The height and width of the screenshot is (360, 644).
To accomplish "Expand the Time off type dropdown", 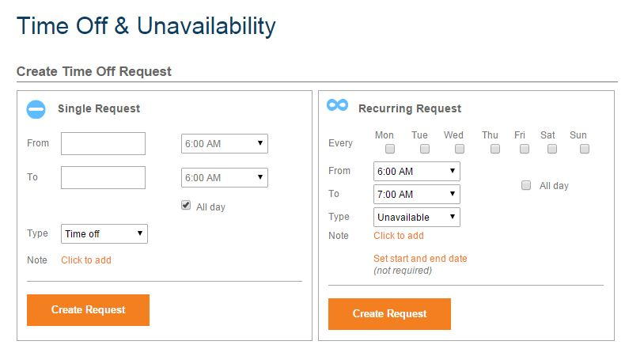I will tap(104, 234).
